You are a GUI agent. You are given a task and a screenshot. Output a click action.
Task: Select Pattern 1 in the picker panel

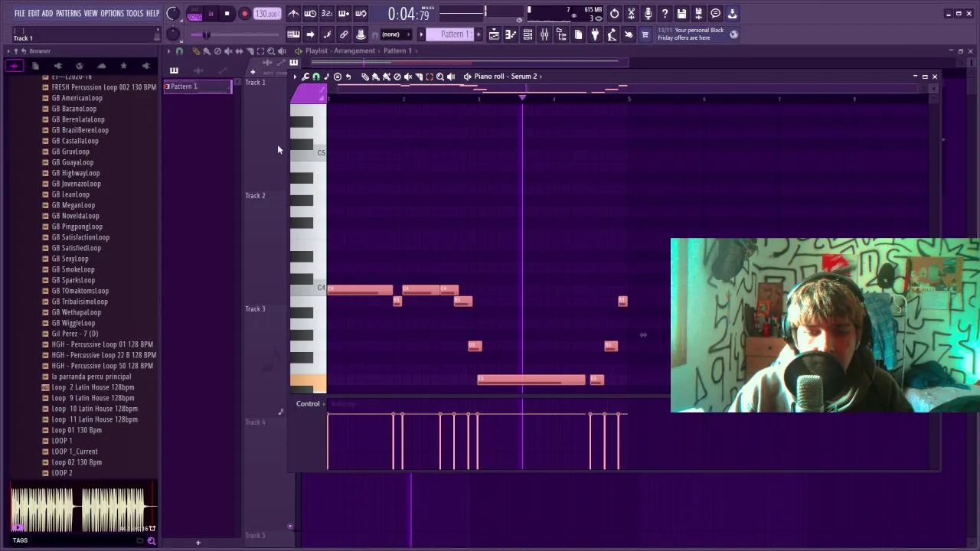[x=198, y=86]
